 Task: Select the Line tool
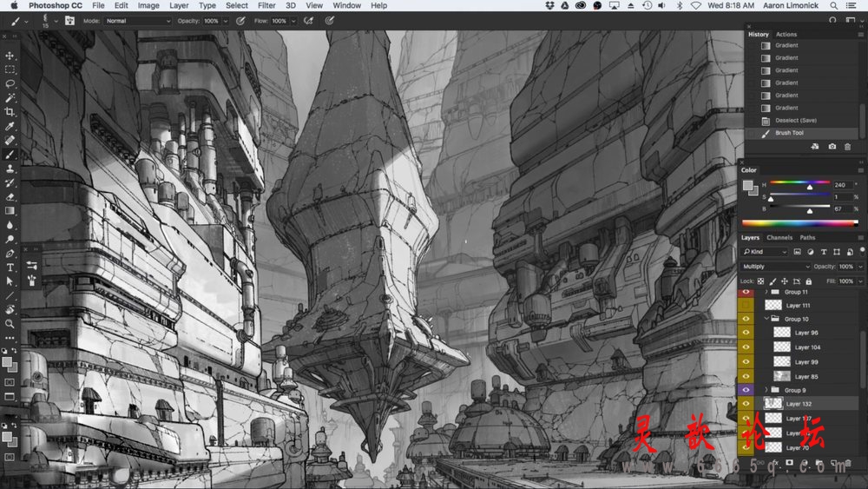[x=10, y=295]
